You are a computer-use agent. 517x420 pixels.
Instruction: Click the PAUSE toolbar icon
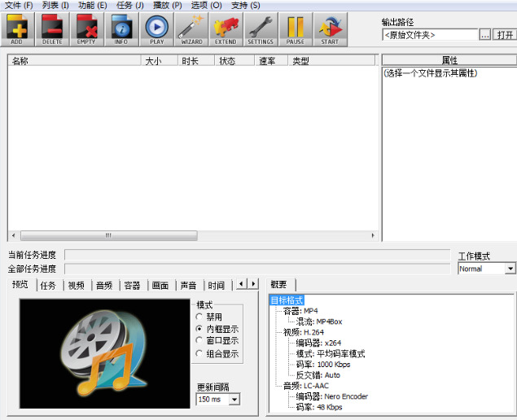click(296, 29)
